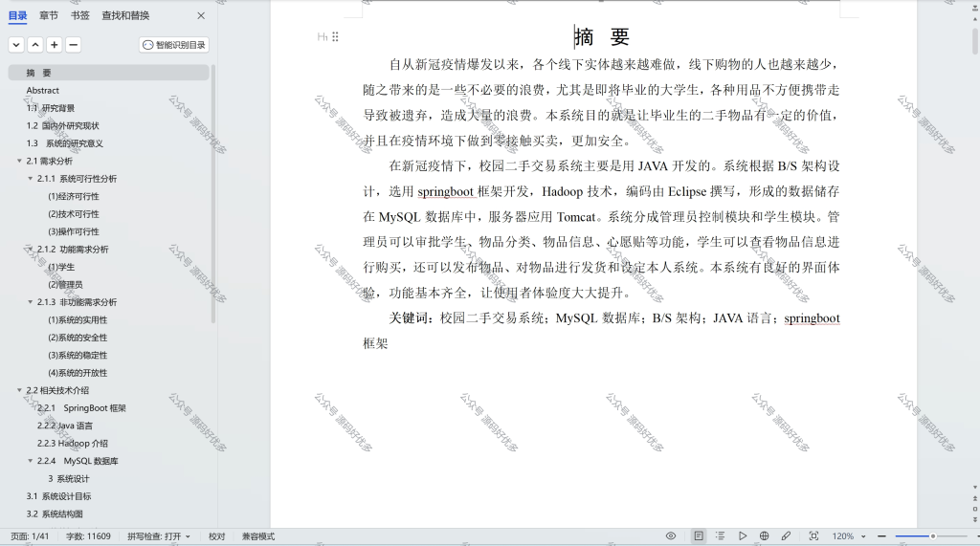Viewport: 980px width, 546px height.
Task: Select (3)操作可行性 in outline
Action: (74, 231)
